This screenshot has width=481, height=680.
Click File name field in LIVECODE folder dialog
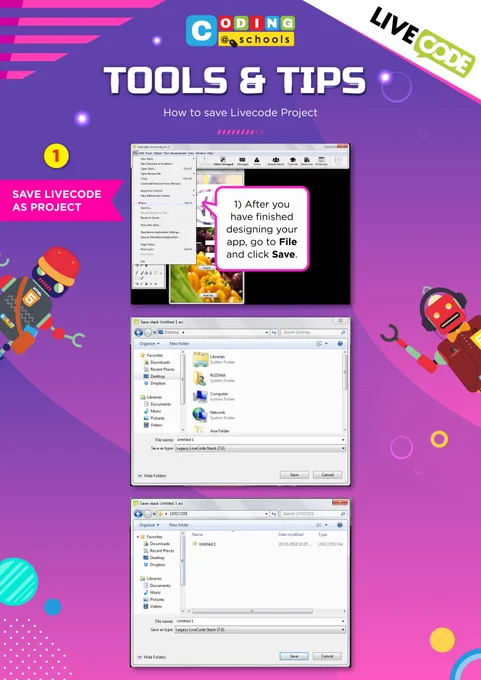coord(260,621)
